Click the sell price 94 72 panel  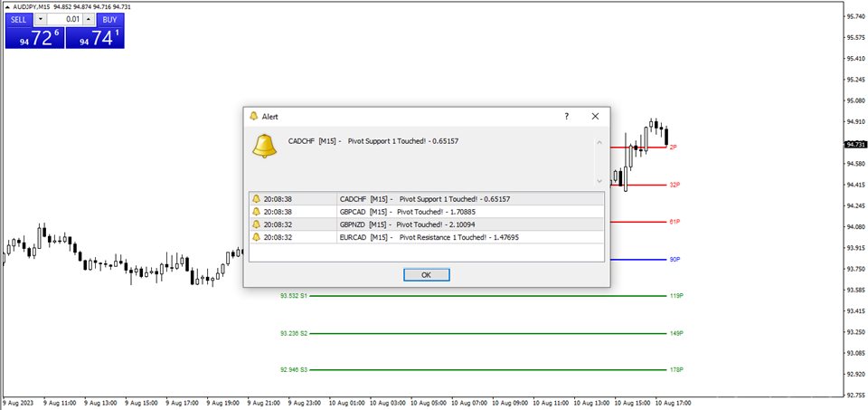coord(35,38)
